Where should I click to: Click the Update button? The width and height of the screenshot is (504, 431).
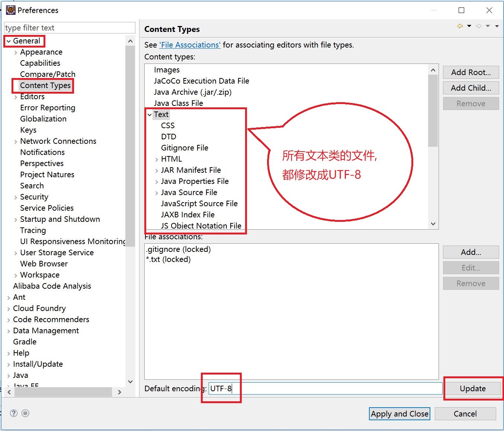(472, 389)
